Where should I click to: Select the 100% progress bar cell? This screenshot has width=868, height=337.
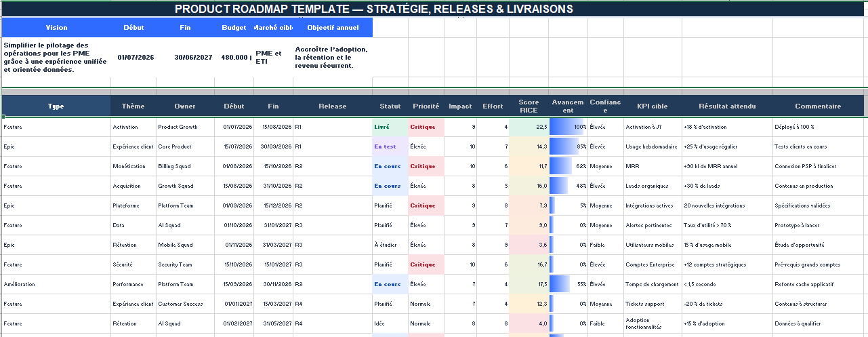pos(569,127)
